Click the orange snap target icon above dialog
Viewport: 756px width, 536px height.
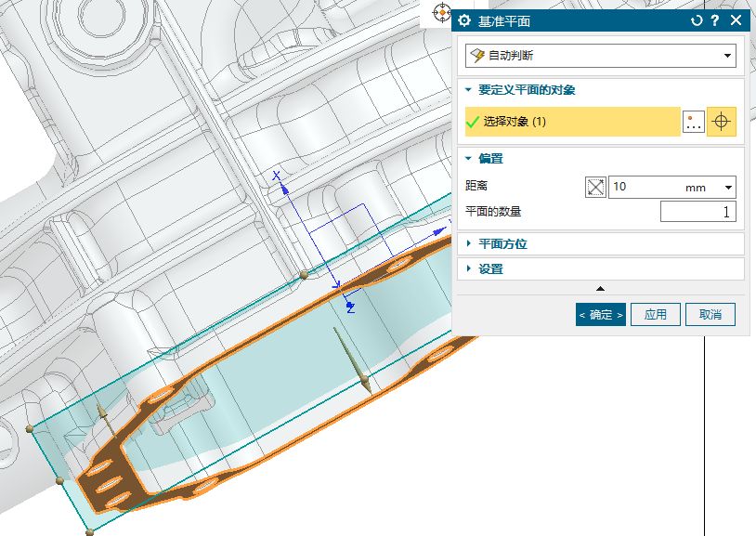(x=442, y=14)
